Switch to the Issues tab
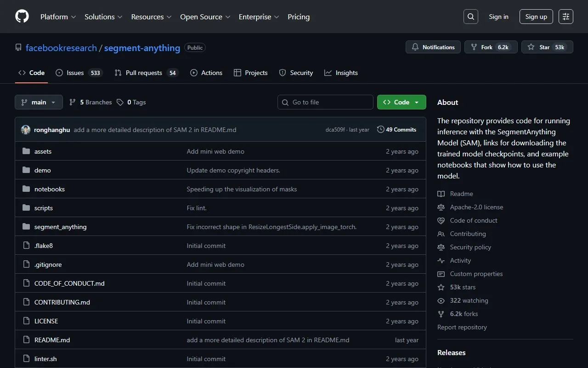 pyautogui.click(x=75, y=73)
